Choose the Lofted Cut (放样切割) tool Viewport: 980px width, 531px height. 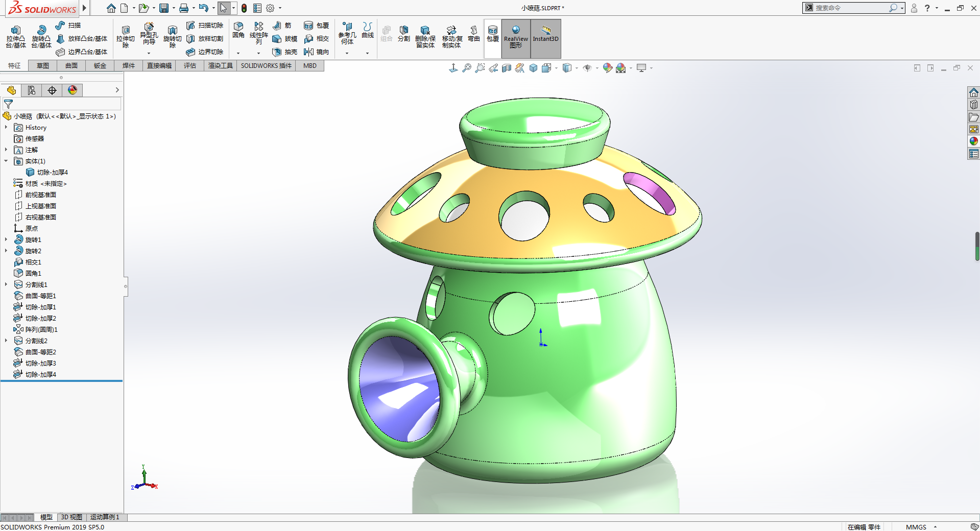[x=205, y=39]
